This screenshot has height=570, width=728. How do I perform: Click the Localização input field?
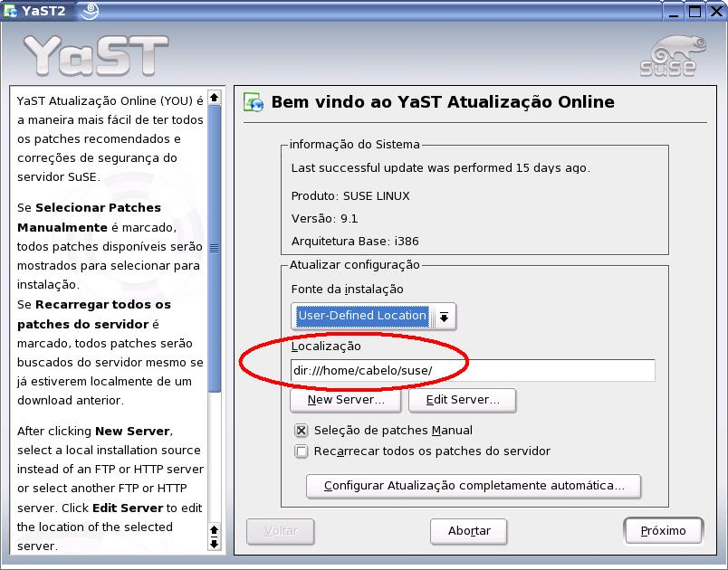coord(473,370)
